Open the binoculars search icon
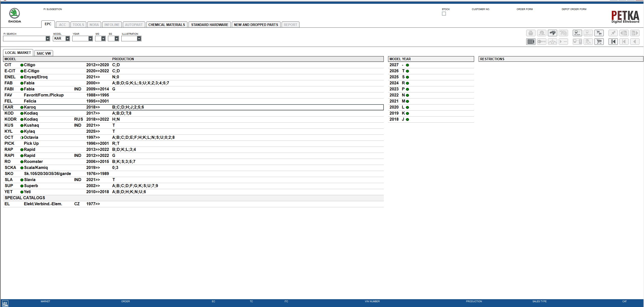644x307 pixels. pyautogui.click(x=553, y=33)
